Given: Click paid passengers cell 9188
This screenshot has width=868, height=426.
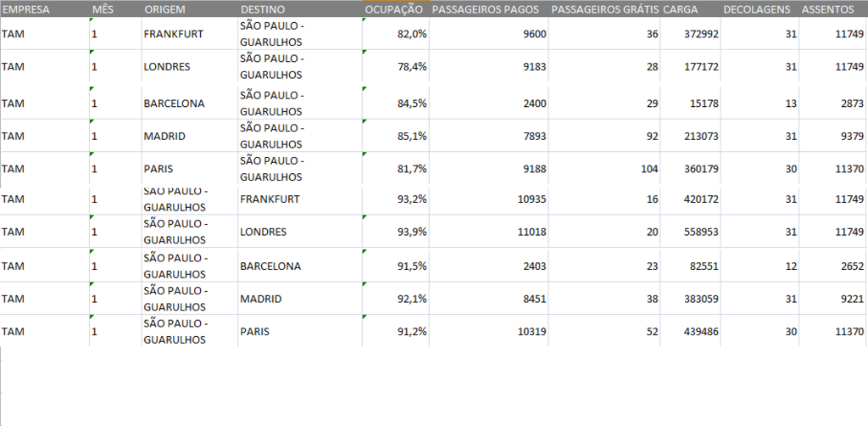Looking at the screenshot, I should 489,168.
